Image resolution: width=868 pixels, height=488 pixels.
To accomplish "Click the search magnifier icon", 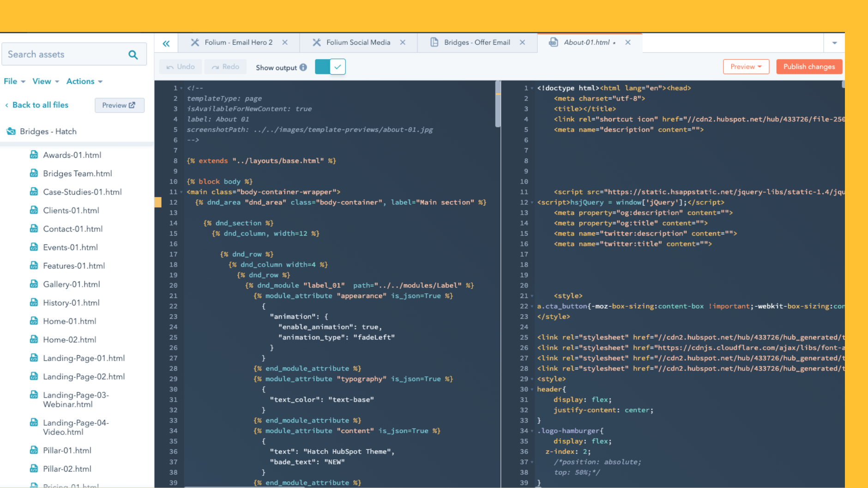I will (133, 55).
